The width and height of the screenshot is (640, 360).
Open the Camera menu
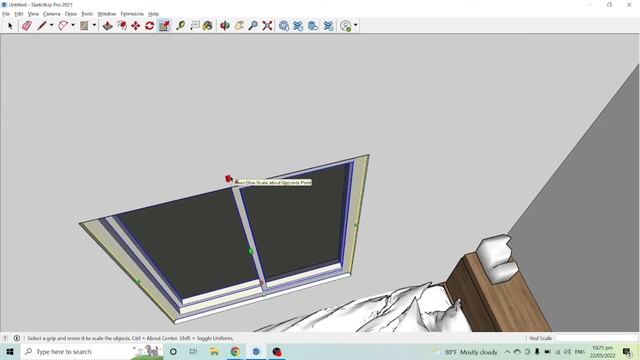pyautogui.click(x=52, y=14)
